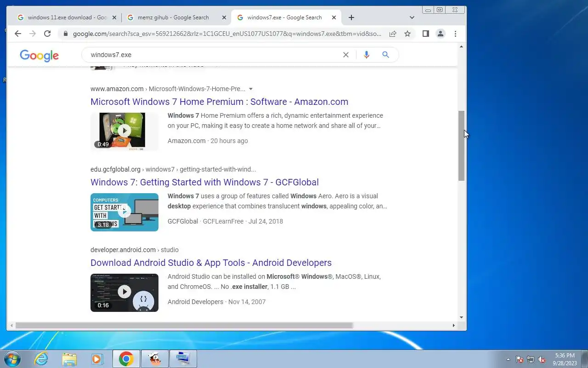Open Windows Explorer folder on taskbar
Screen dimensions: 588x368
[69, 359]
